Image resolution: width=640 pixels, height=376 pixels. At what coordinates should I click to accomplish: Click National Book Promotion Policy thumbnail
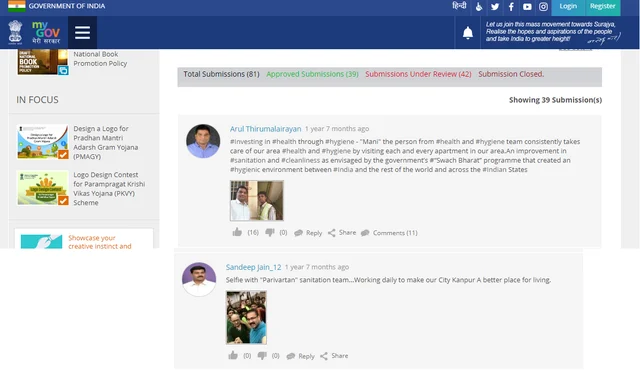42,62
